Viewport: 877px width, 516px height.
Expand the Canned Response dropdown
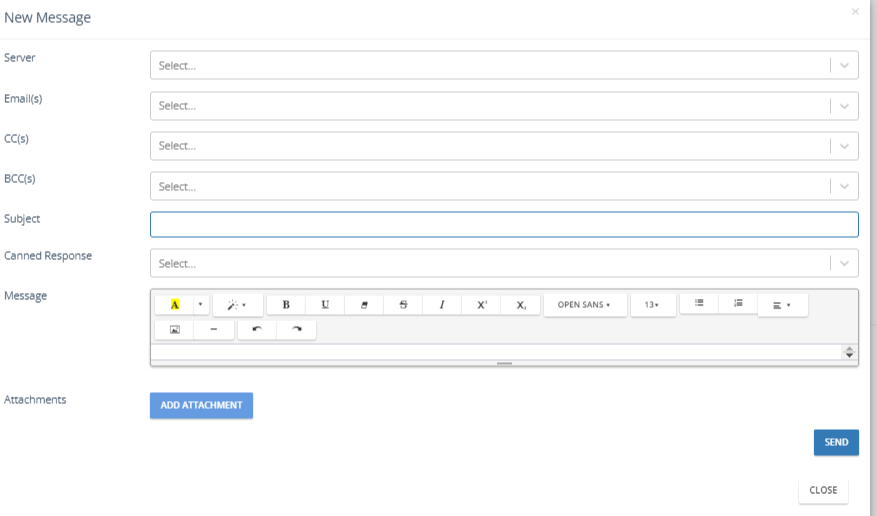[504, 263]
